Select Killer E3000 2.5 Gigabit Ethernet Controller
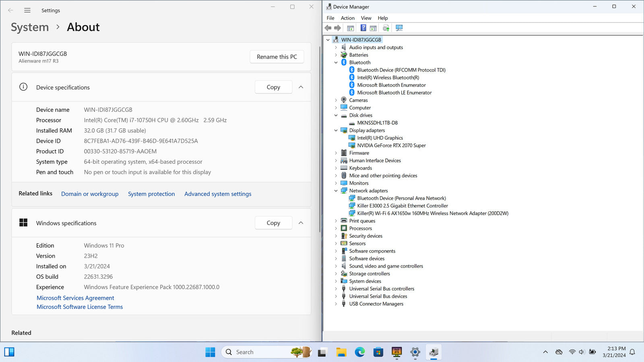 coord(402,206)
